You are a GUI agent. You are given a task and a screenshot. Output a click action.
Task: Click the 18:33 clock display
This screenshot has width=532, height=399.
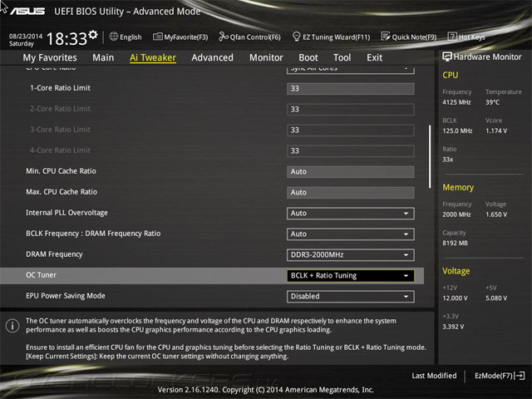click(x=66, y=39)
